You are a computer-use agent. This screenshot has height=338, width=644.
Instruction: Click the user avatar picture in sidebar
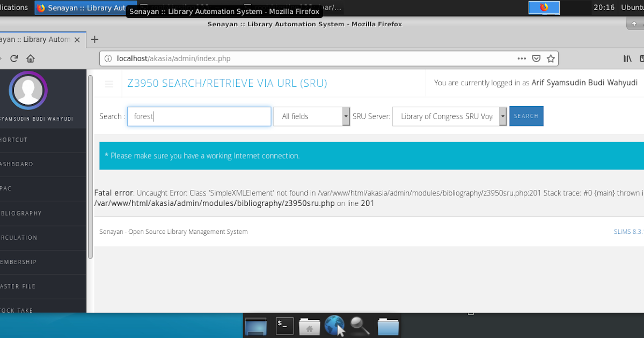28,90
